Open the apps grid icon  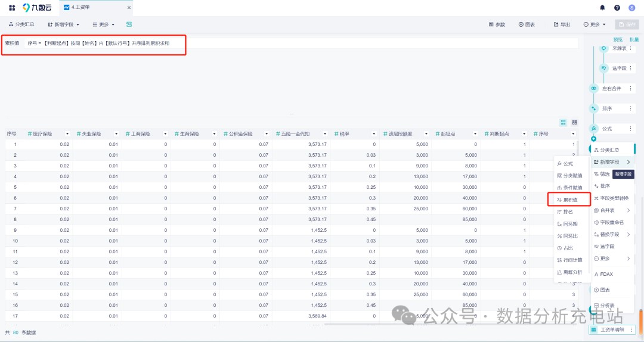12,7
